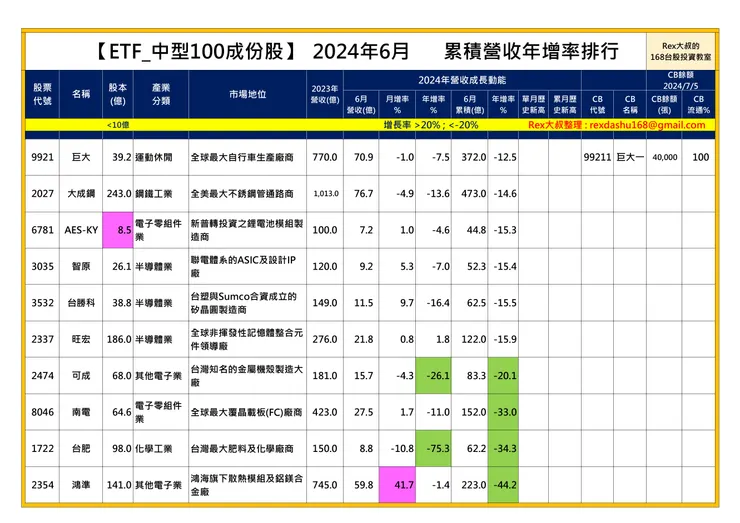Select the 市場地位 column header

(247, 94)
